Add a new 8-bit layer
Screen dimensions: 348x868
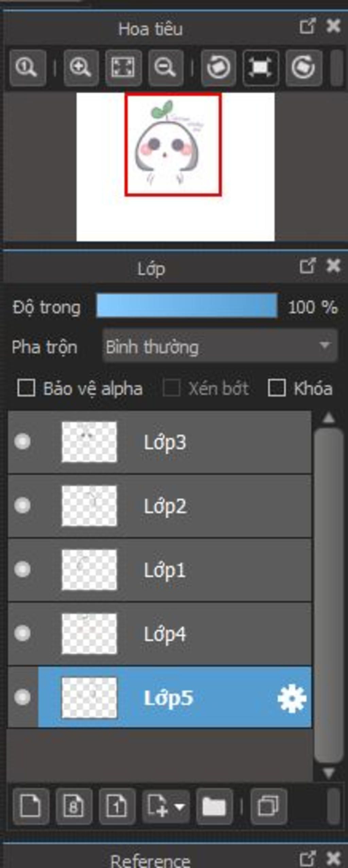click(74, 805)
